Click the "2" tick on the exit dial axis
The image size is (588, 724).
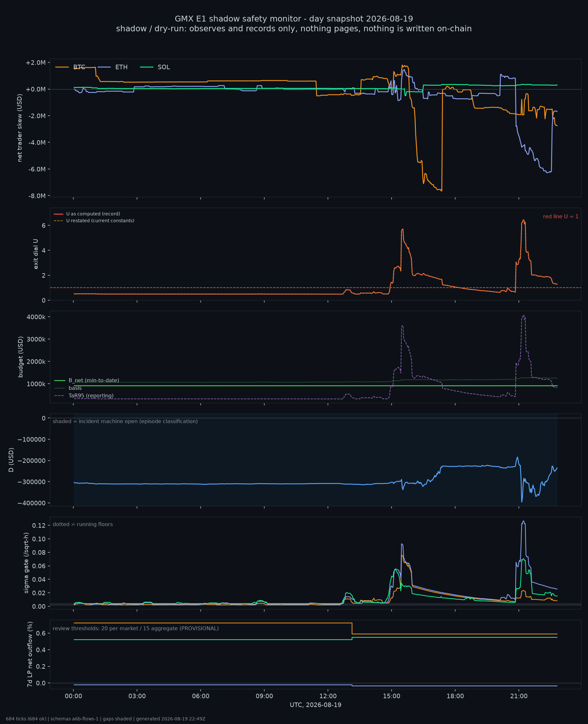(x=44, y=275)
